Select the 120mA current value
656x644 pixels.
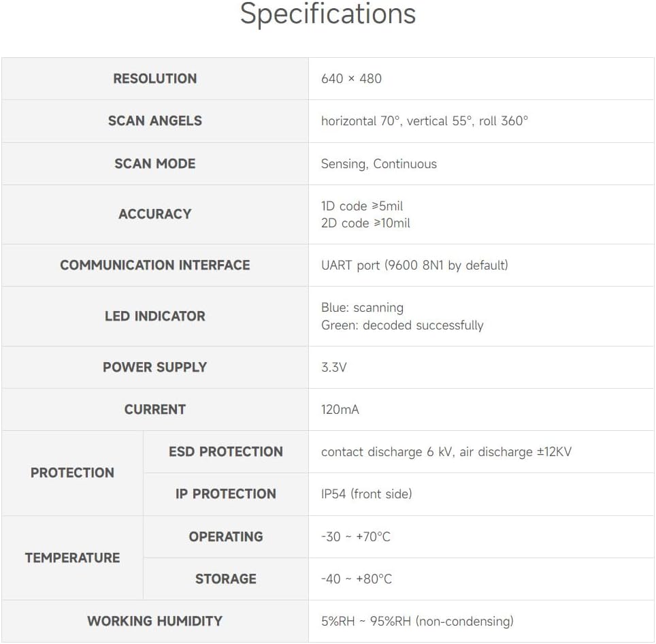(x=340, y=409)
